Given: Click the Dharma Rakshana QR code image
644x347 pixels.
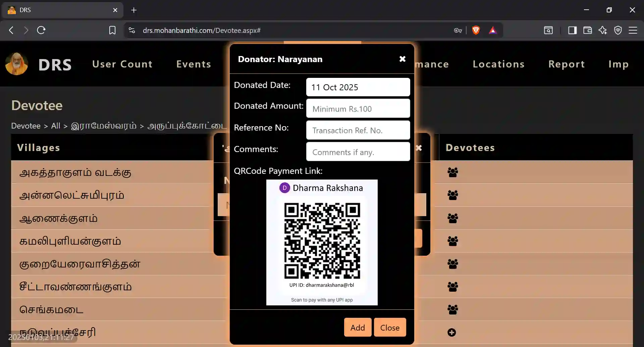Looking at the screenshot, I should (322, 242).
